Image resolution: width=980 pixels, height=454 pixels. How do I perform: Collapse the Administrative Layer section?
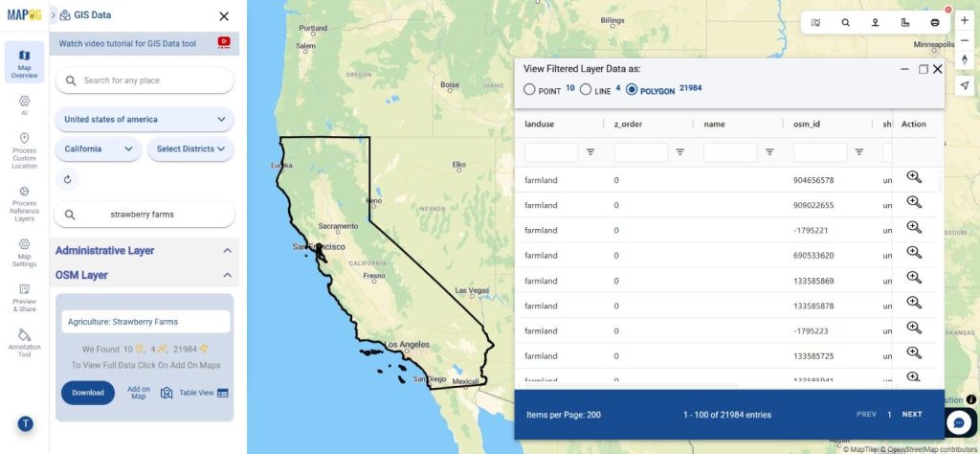pos(227,251)
